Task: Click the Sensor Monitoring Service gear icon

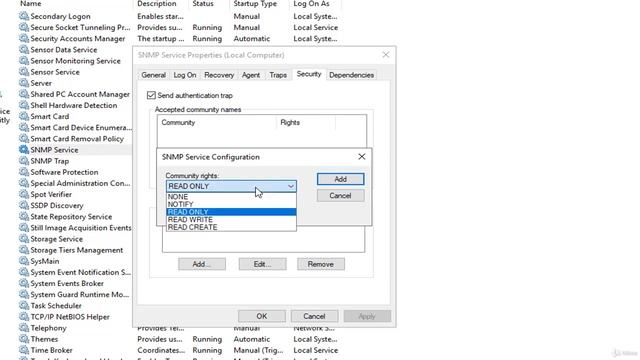Action: click(24, 61)
